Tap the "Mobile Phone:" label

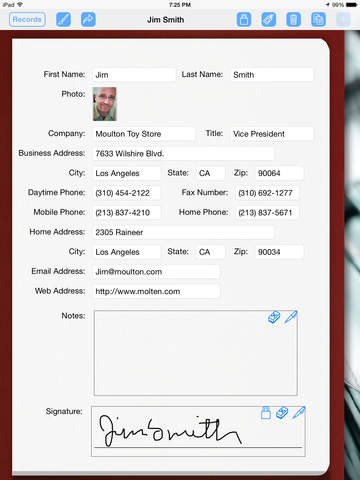pos(59,212)
